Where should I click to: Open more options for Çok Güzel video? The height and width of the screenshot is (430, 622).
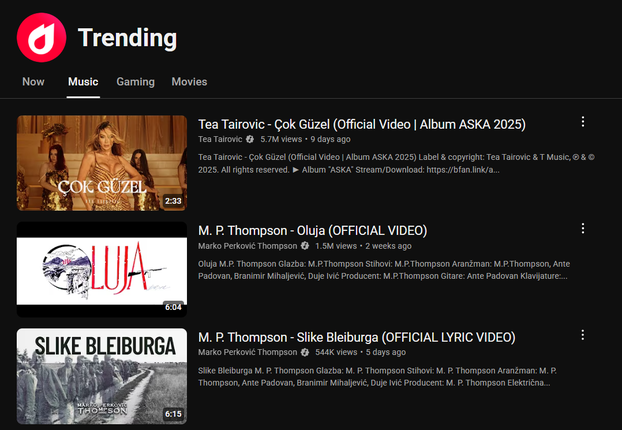click(583, 122)
